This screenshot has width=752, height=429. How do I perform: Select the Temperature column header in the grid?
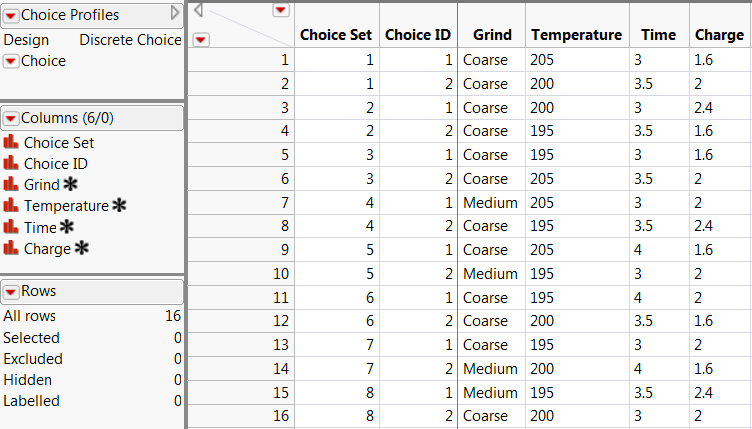(577, 35)
